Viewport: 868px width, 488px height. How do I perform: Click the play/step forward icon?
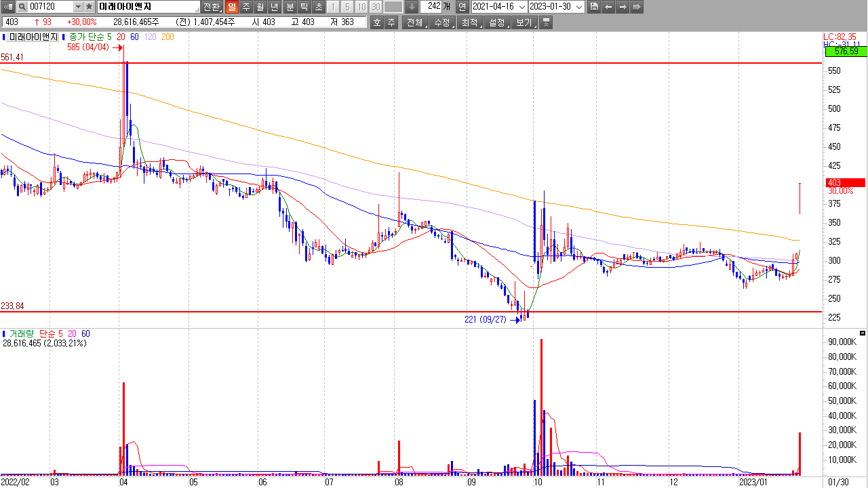coord(637,7)
